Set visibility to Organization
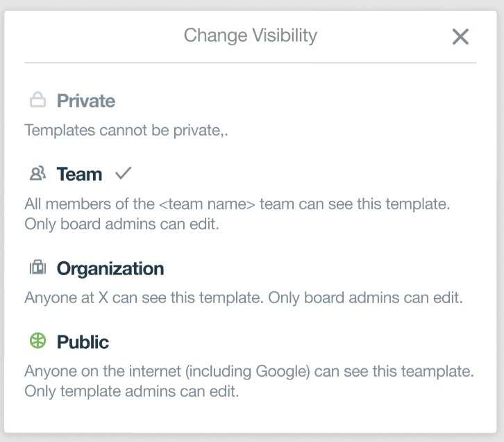This screenshot has width=504, height=442. [110, 268]
